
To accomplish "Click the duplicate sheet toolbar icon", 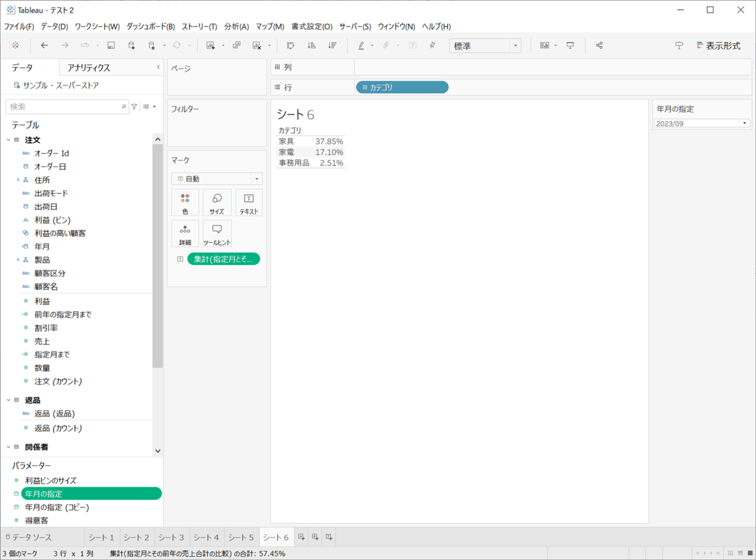I will (237, 45).
